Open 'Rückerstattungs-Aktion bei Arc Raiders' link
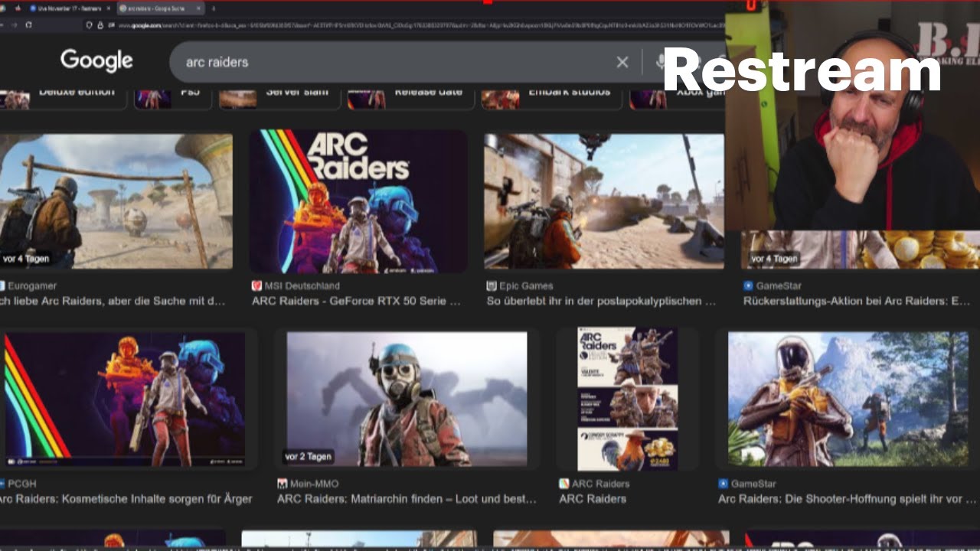The width and height of the screenshot is (980, 551). [x=857, y=302]
